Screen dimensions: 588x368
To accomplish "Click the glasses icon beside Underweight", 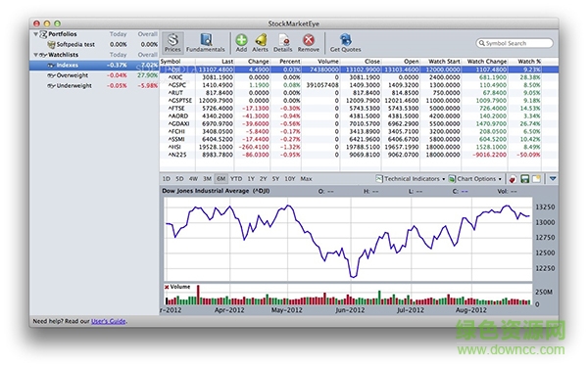I will [51, 86].
